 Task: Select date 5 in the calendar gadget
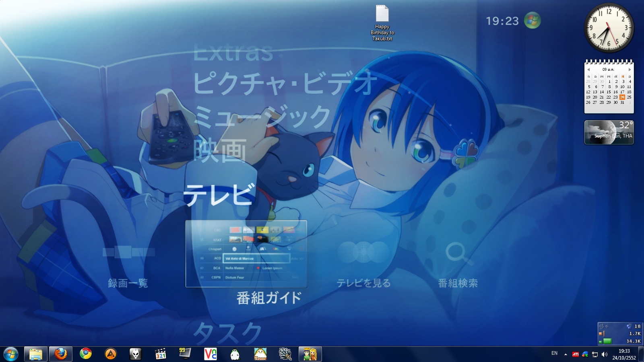pos(589,86)
